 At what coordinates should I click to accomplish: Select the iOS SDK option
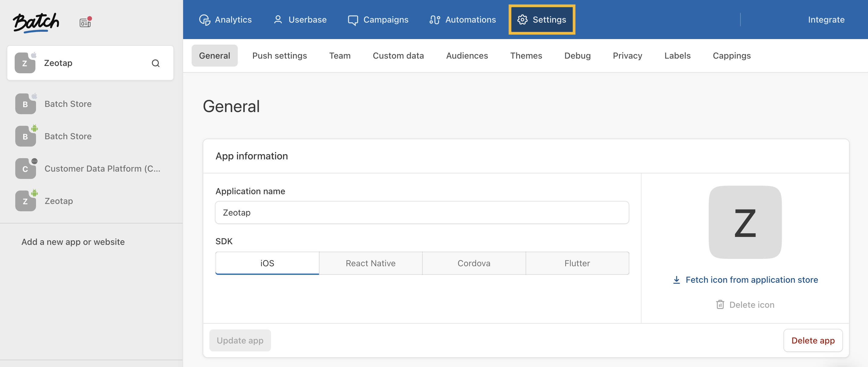(267, 263)
